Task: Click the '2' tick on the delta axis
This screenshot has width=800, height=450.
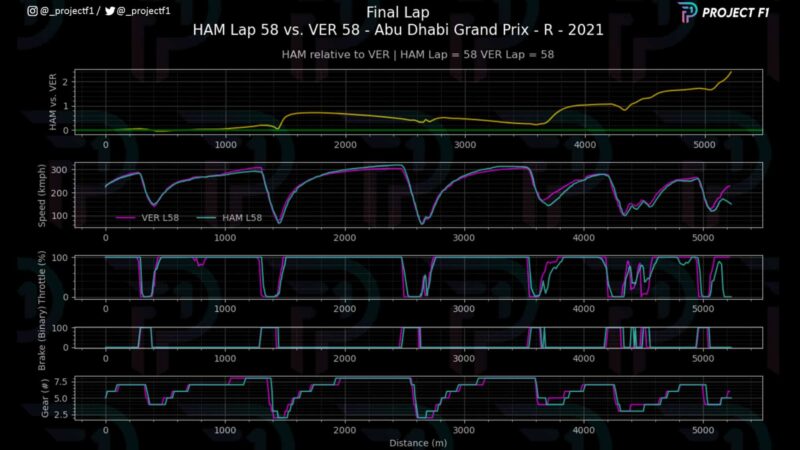Action: click(x=65, y=82)
